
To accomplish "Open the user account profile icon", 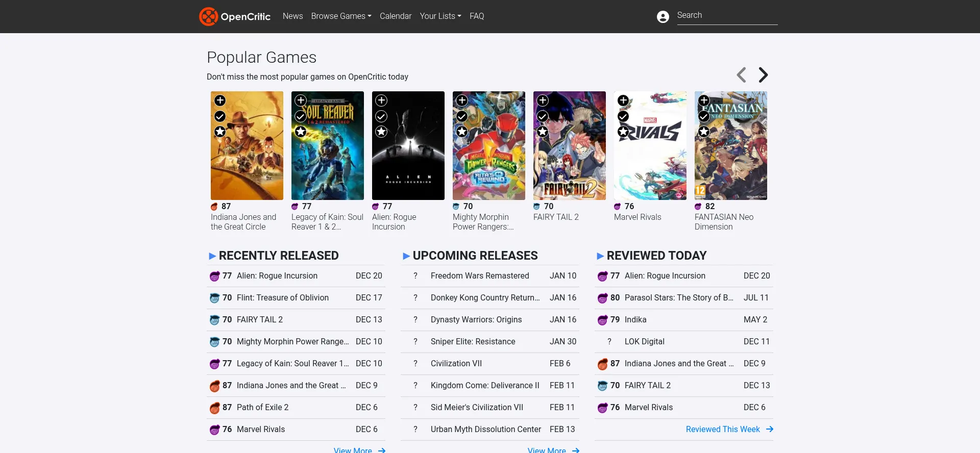I will 663,17.
